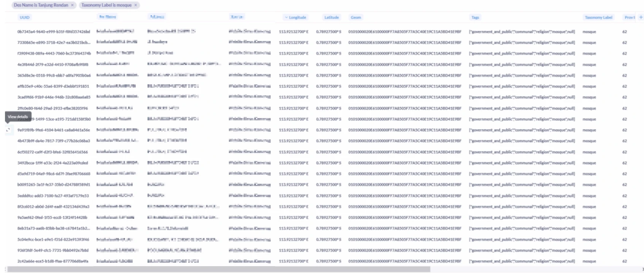Remove the Des Name is Tanjung Rendan filter
The image size is (644, 273).
tap(72, 5)
